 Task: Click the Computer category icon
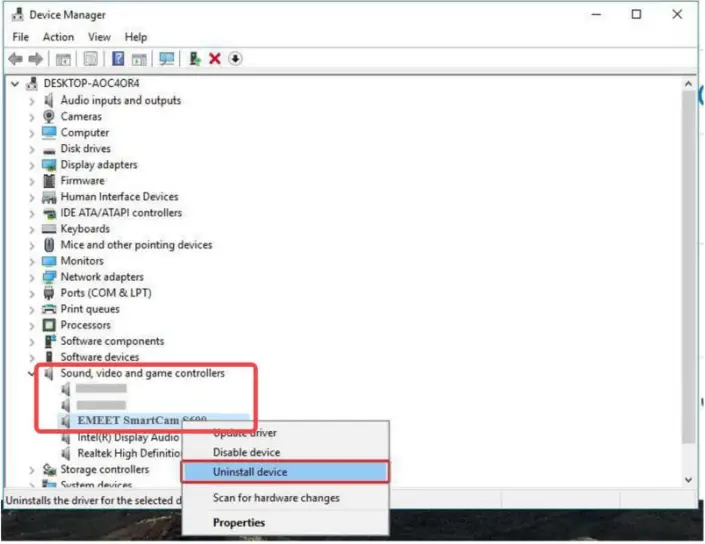click(x=49, y=132)
